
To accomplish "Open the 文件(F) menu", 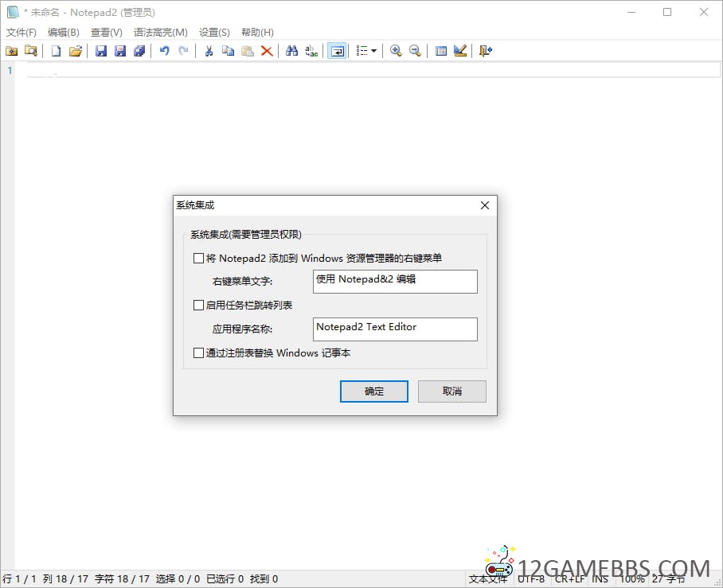I will (21, 33).
